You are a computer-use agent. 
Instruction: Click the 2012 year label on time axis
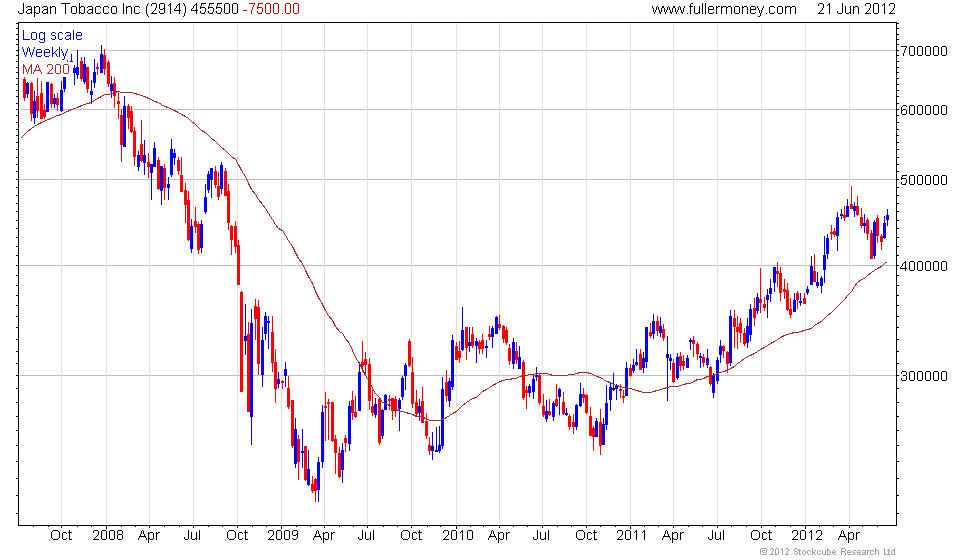806,536
